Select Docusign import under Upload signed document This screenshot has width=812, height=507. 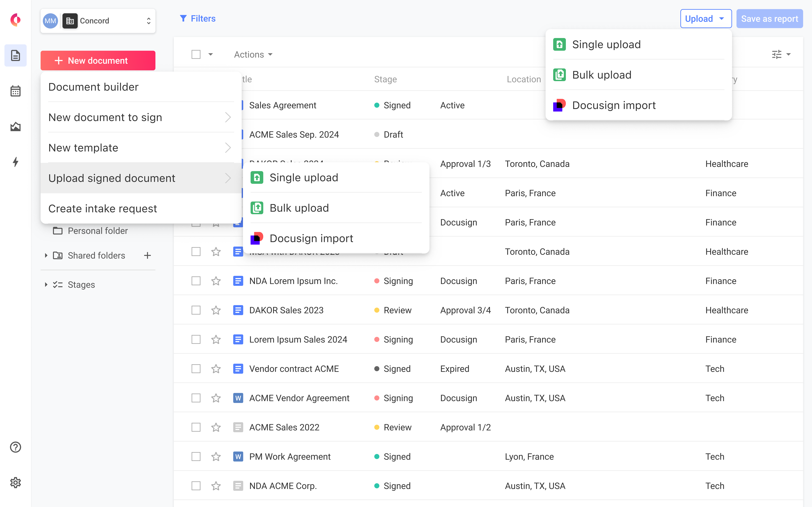pyautogui.click(x=311, y=238)
